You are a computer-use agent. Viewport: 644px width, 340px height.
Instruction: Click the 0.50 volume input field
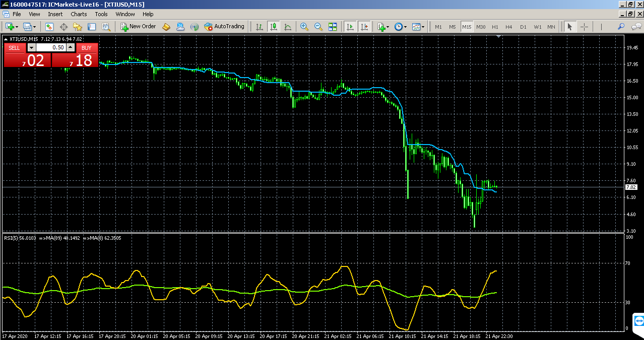[x=51, y=48]
